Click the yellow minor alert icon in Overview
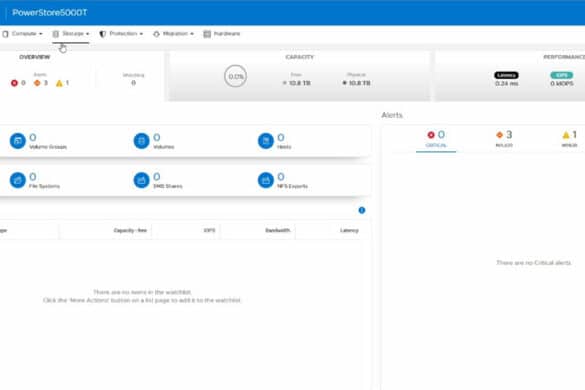This screenshot has height=390, width=585. [59, 83]
